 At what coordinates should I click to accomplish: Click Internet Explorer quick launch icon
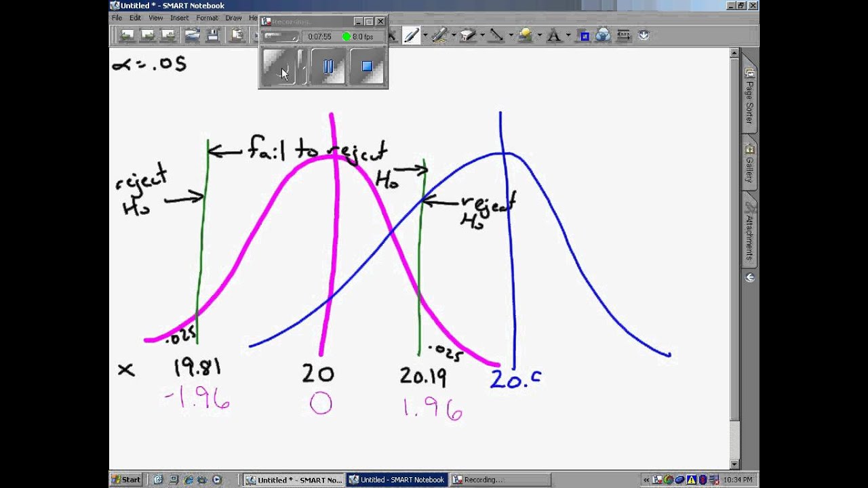(x=189, y=480)
